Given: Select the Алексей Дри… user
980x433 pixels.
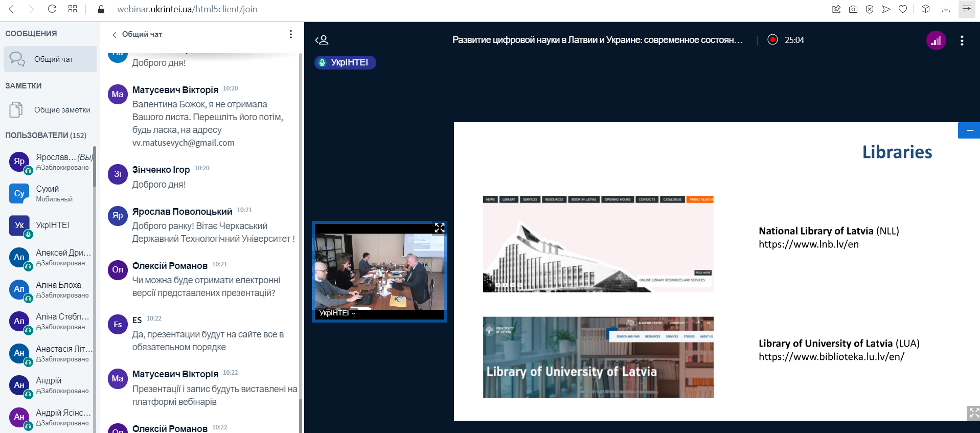Looking at the screenshot, I should (50, 258).
